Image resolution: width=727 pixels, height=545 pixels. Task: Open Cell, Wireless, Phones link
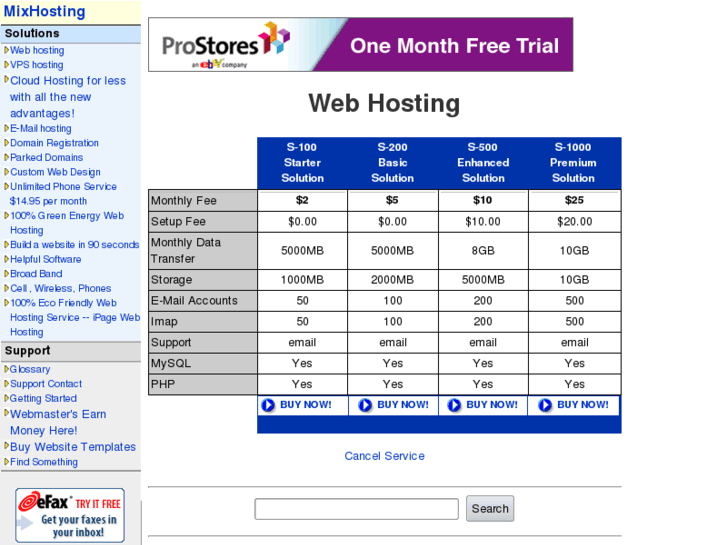click(61, 289)
